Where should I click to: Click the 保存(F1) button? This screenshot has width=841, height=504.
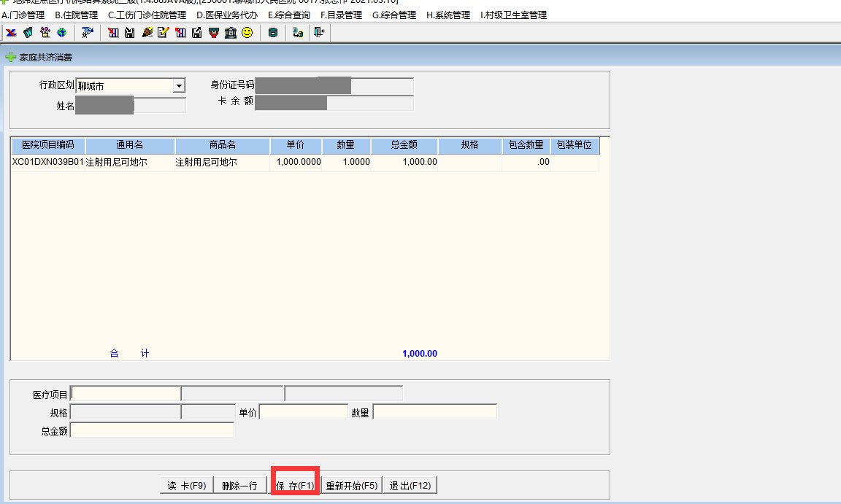295,486
